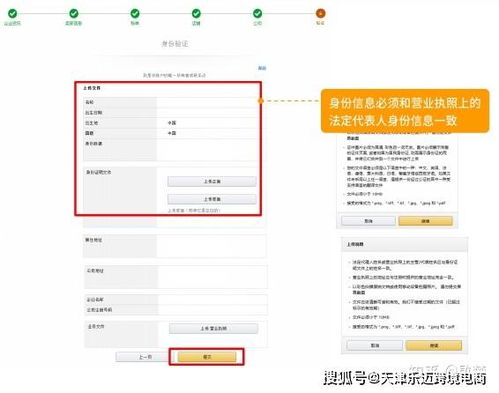Viewport: 499px width, 393px height.
Task: Click the birthplace value 中国
Action: pos(172,123)
